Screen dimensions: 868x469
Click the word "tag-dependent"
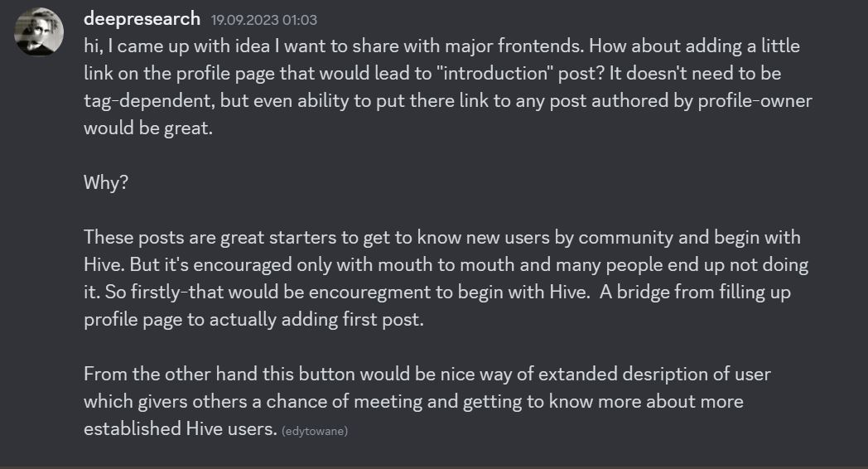coord(147,101)
